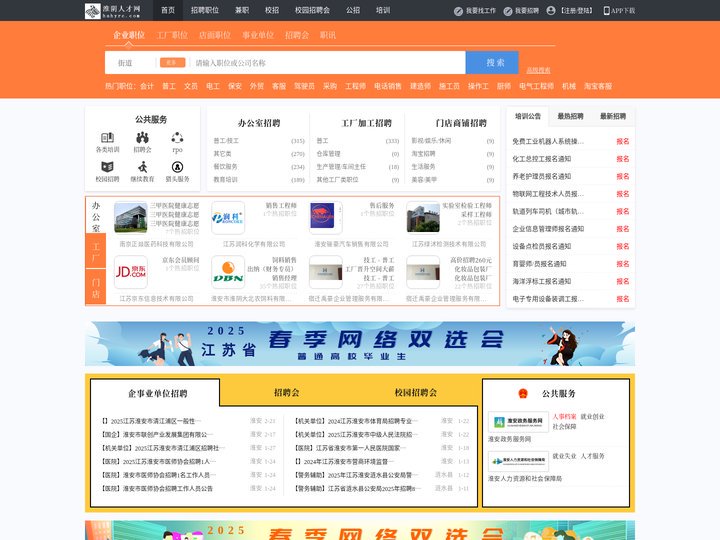This screenshot has width=720, height=540.
Task: Click the user avatar icon beside 注册/登陆
Action: 551,11
